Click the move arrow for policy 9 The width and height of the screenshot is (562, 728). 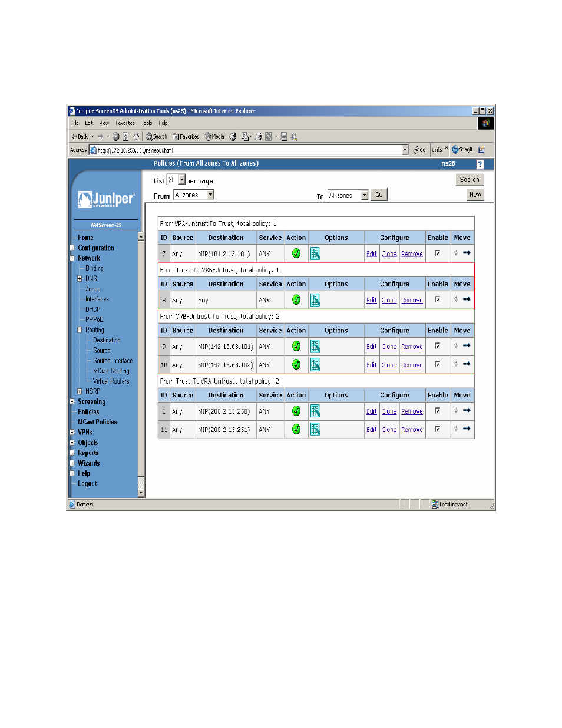467,346
